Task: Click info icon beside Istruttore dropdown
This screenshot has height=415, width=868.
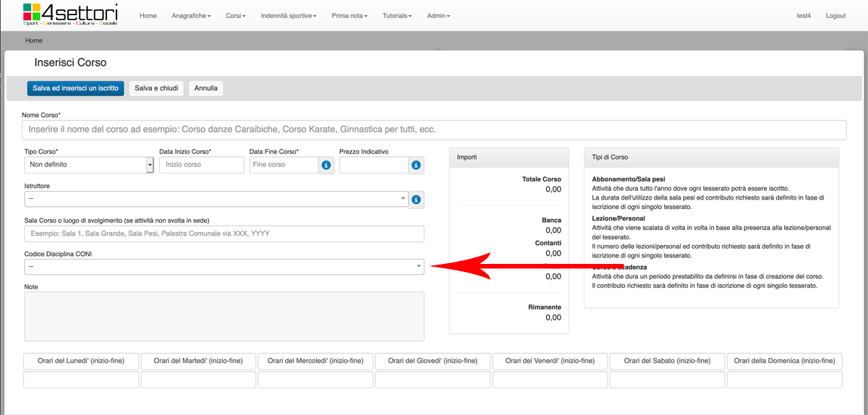Action: (x=416, y=200)
